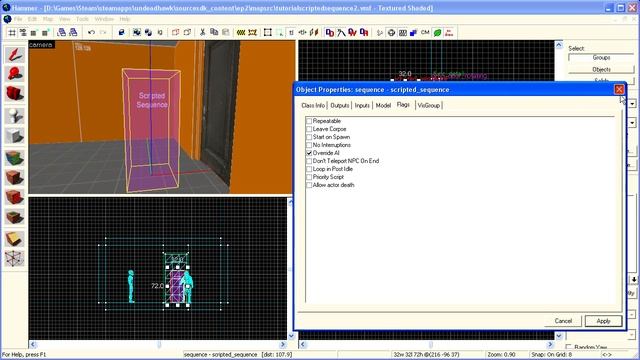This screenshot has height=360, width=640.
Task: Toggle collision models CM icon
Action: tap(425, 32)
